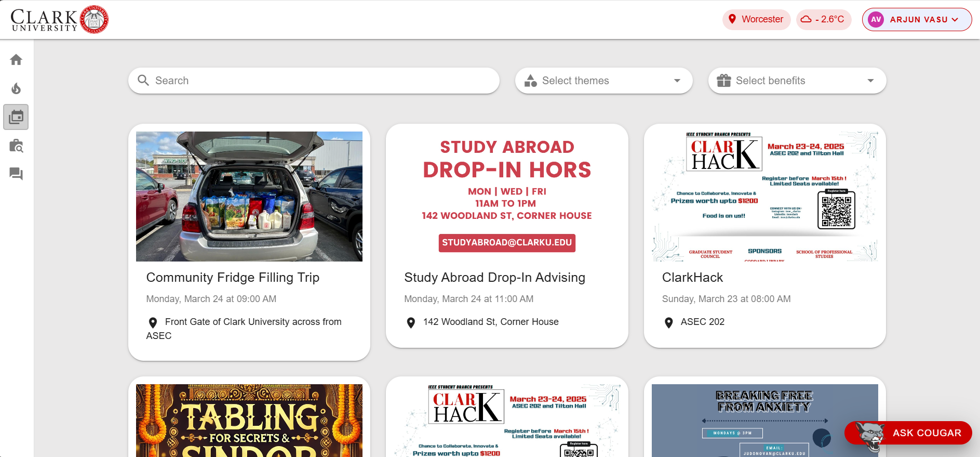Open the Home icon in sidebar
The image size is (980, 457).
click(x=16, y=60)
